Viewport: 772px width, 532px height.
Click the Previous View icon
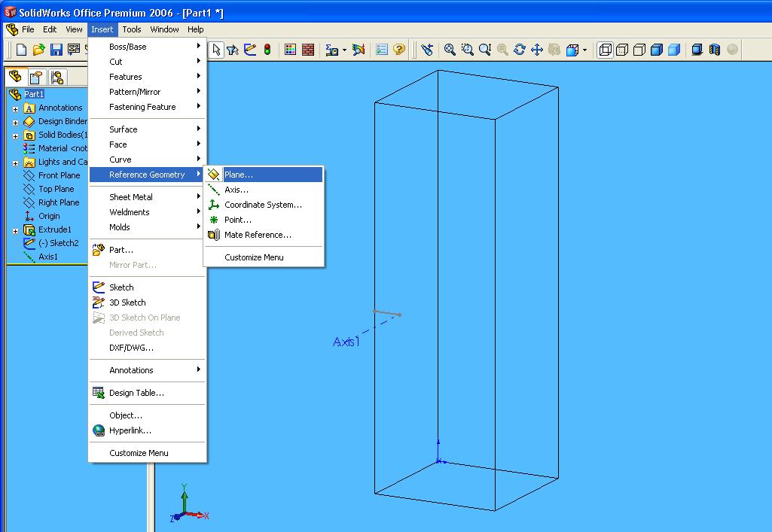(427, 50)
